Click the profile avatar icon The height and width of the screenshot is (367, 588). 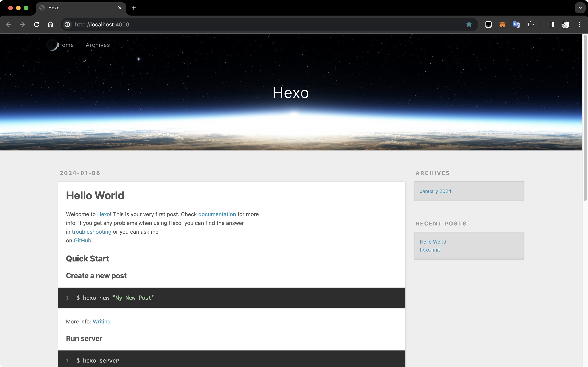coord(565,24)
